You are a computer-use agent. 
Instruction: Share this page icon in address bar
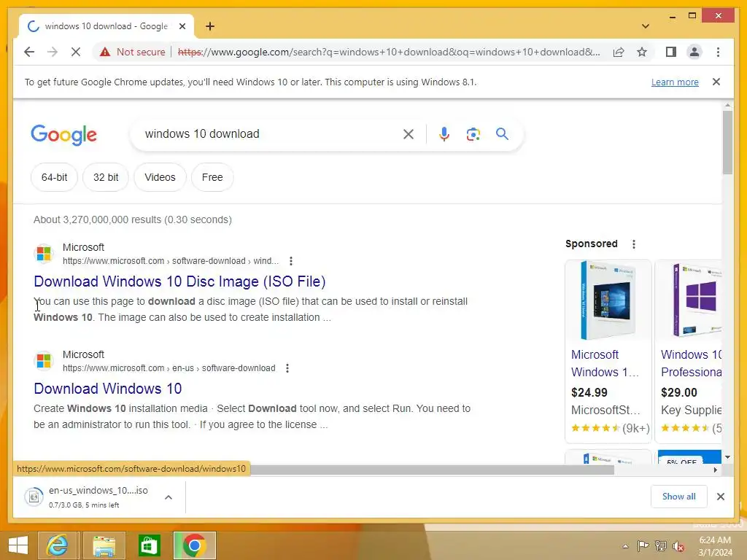click(x=619, y=52)
